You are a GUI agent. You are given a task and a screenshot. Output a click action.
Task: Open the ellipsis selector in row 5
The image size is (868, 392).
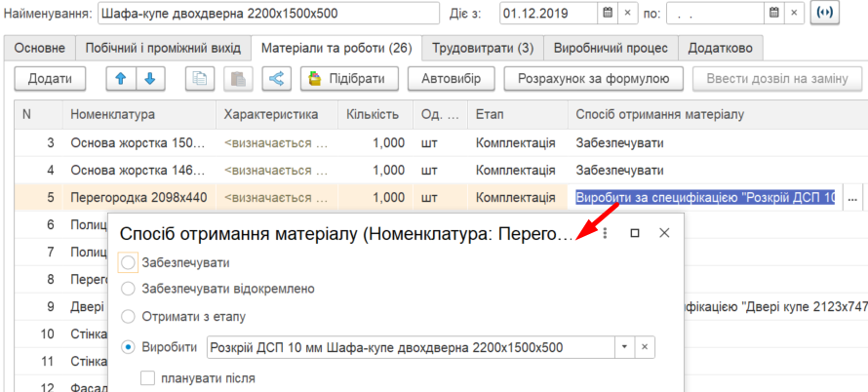pos(852,198)
